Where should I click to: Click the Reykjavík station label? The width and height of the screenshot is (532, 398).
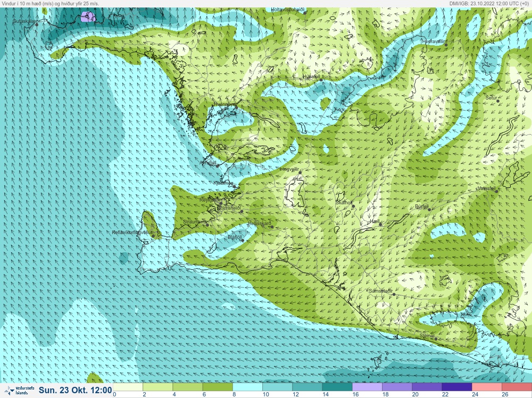point(210,200)
